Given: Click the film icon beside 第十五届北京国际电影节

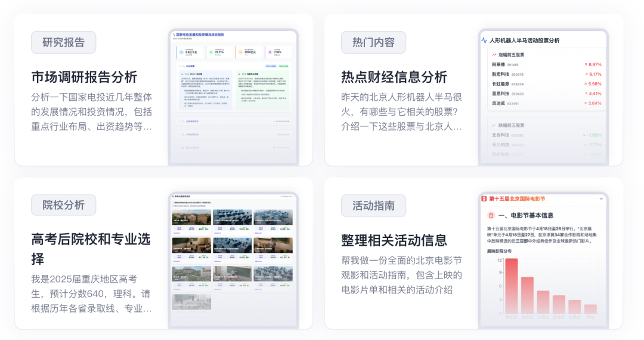Looking at the screenshot, I should point(484,199).
